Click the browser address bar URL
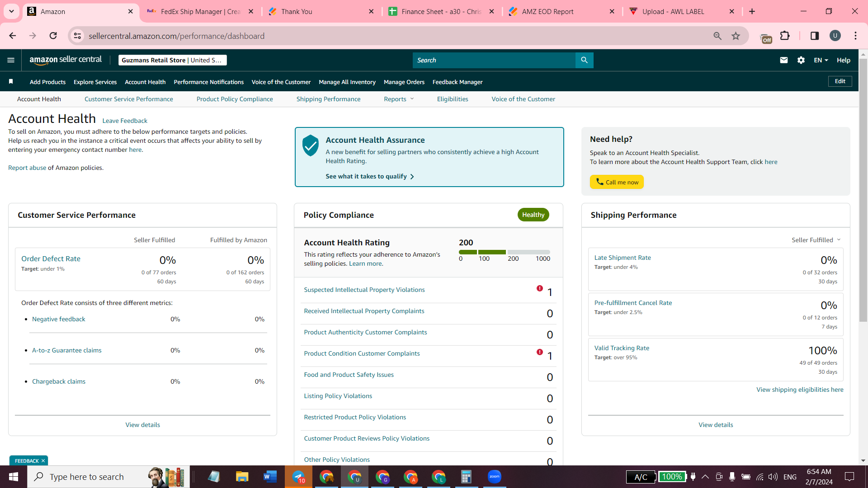 (176, 36)
